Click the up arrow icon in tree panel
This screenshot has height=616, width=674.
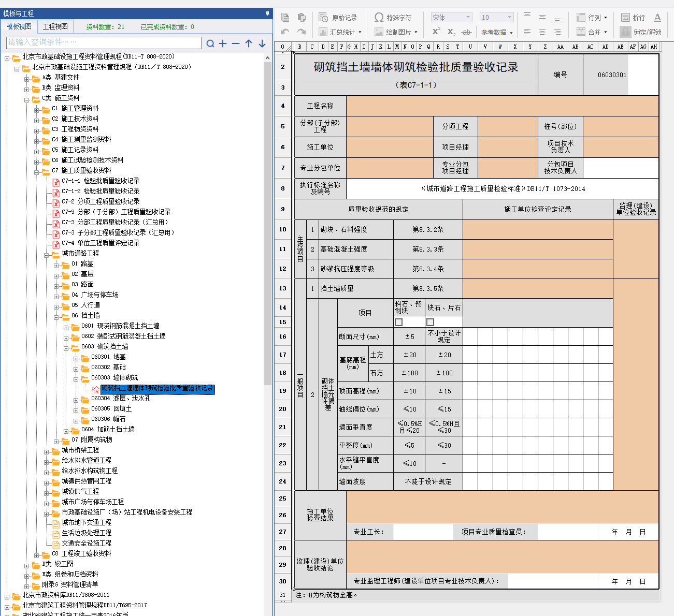point(249,43)
